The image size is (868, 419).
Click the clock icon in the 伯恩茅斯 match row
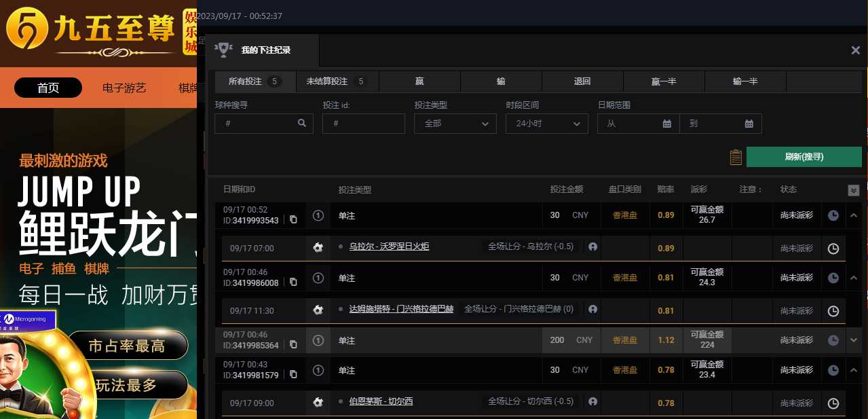pos(833,403)
